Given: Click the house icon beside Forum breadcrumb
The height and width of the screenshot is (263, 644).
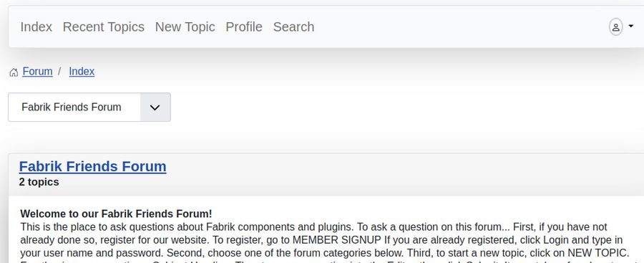Looking at the screenshot, I should (x=14, y=72).
